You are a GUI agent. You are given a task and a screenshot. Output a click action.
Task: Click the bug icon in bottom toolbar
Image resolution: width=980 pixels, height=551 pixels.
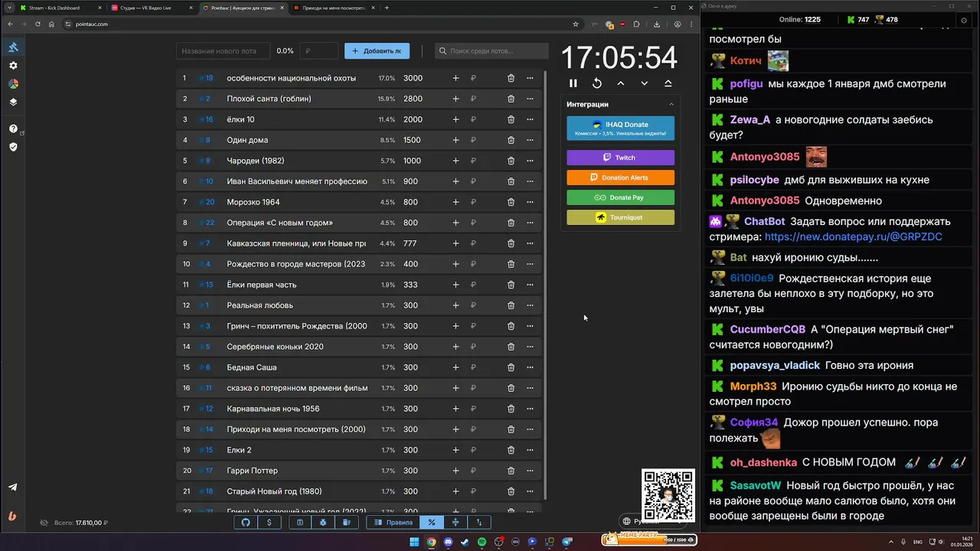(x=323, y=523)
